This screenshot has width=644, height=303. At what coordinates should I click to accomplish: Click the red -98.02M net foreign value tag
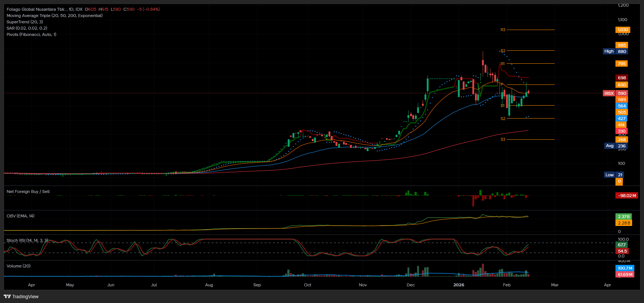pyautogui.click(x=627, y=196)
